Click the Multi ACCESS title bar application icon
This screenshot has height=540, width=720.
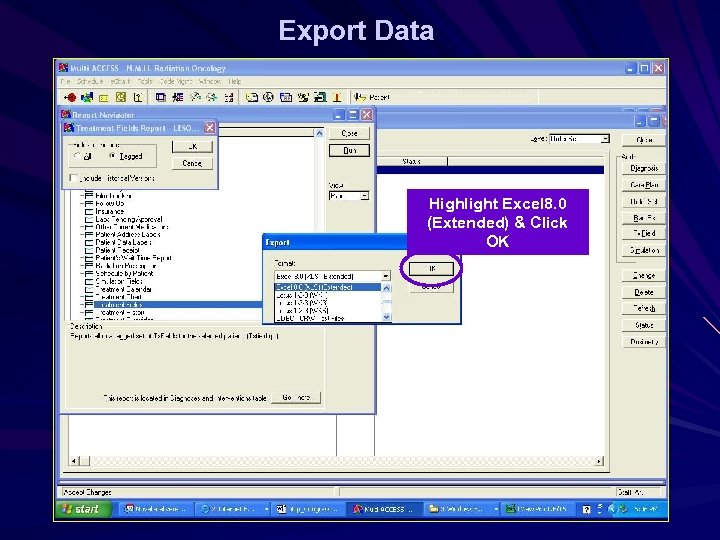tap(63, 68)
